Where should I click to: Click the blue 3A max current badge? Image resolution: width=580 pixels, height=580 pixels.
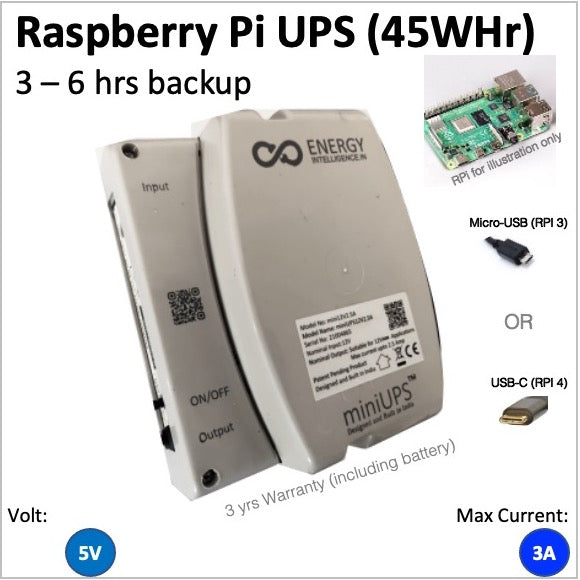click(x=544, y=553)
